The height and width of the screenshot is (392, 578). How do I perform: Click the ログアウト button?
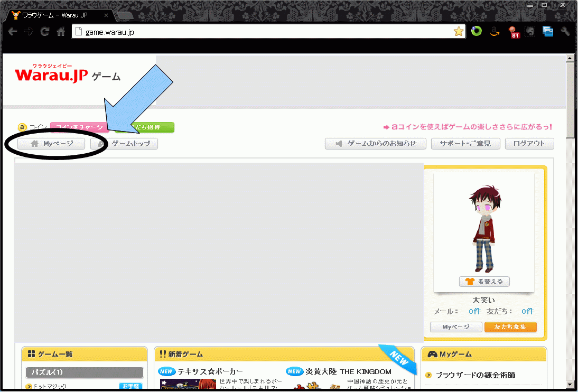[529, 144]
